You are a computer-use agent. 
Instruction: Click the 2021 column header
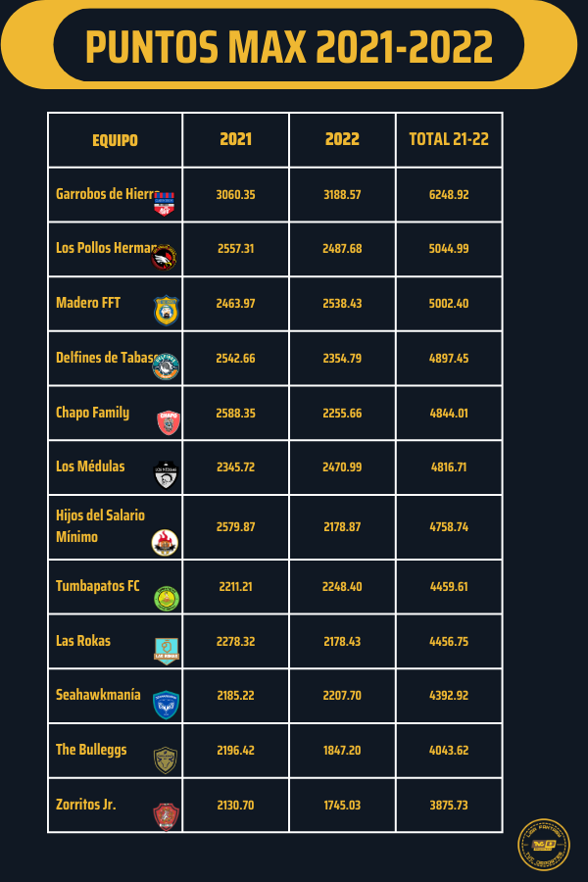point(235,139)
